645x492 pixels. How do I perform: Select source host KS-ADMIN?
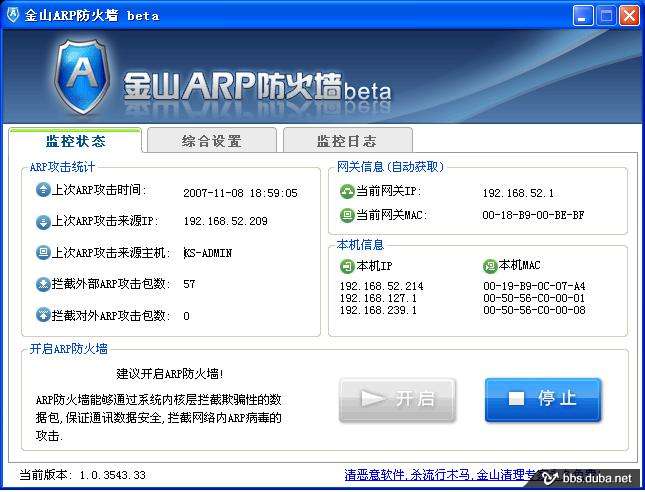(207, 253)
